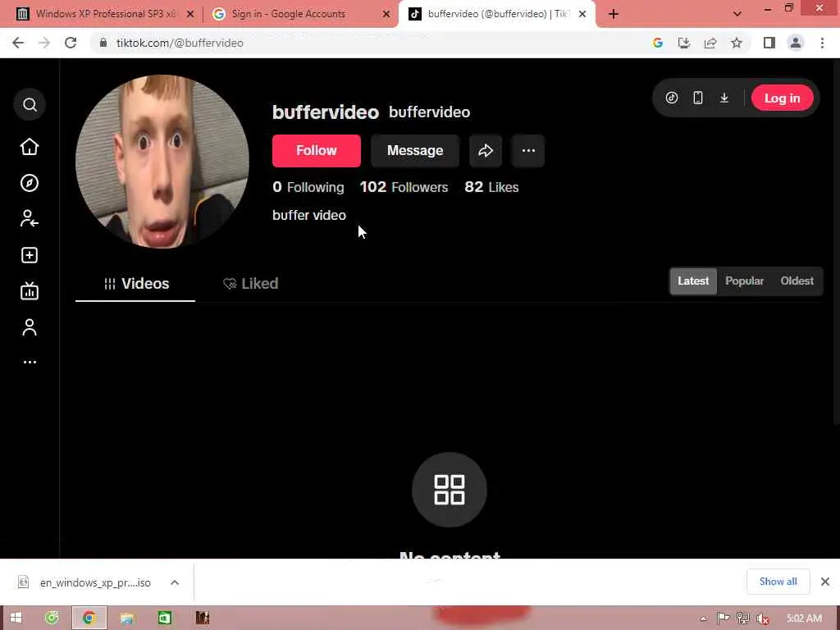This screenshot has height=630, width=840.
Task: Click the install app icon in address bar
Action: click(684, 43)
